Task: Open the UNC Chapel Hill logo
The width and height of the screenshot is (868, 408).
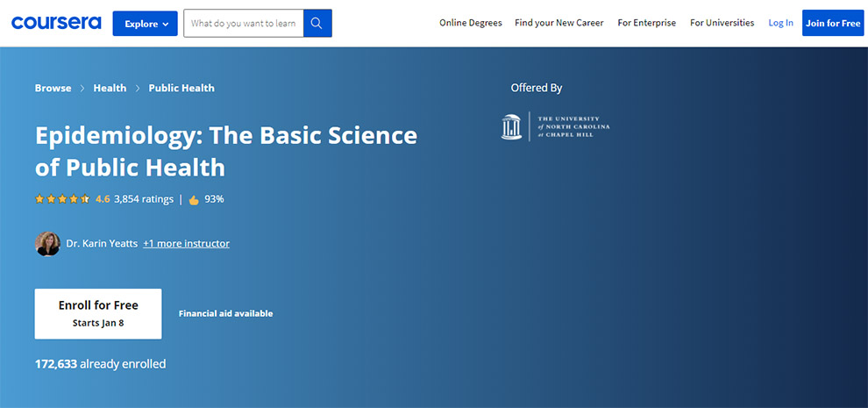Action: tap(555, 127)
